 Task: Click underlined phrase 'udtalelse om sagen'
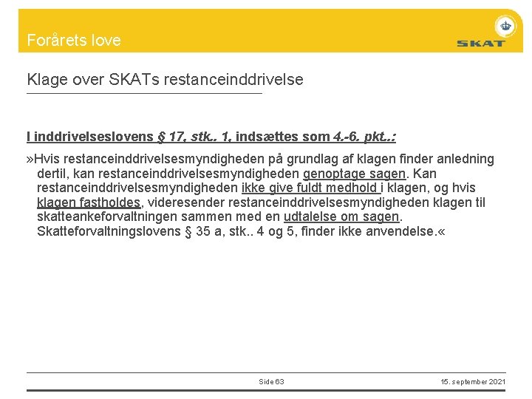341,216
